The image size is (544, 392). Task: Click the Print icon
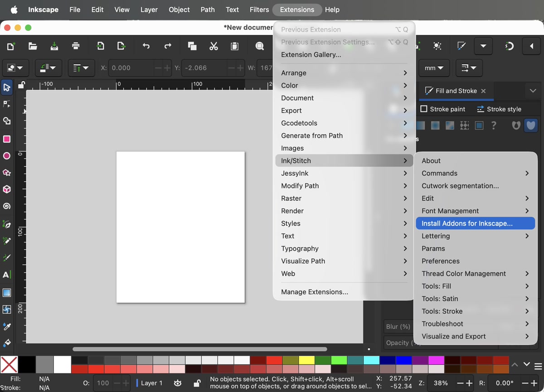click(76, 46)
